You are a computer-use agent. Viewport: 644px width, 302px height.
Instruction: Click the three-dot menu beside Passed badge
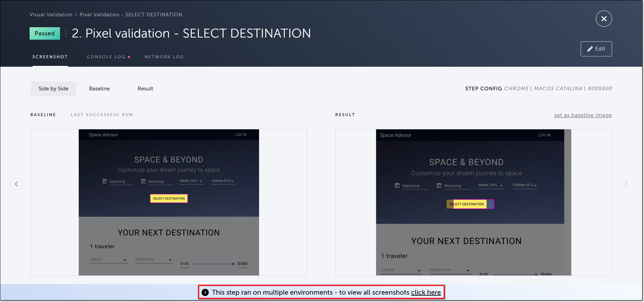pyautogui.click(x=66, y=33)
